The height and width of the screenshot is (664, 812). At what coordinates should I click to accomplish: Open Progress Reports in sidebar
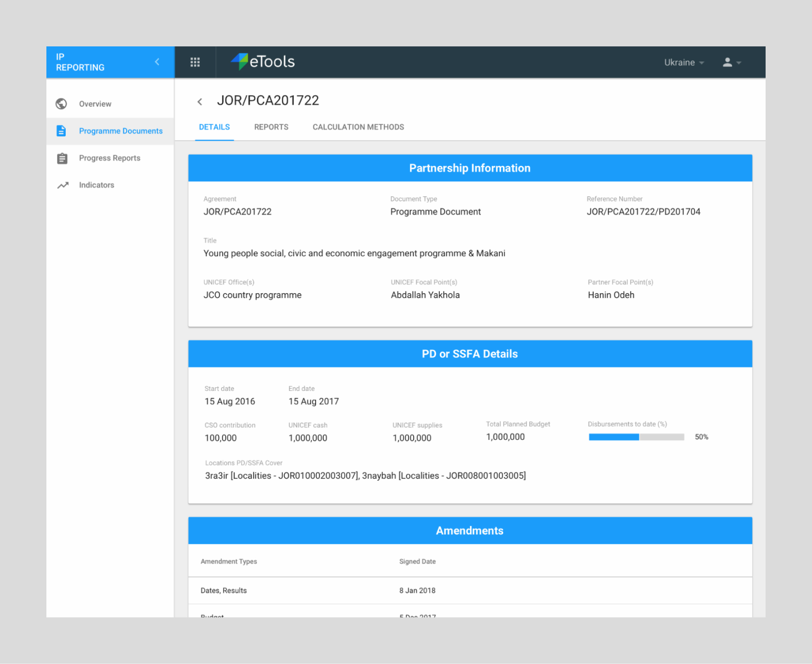[110, 158]
